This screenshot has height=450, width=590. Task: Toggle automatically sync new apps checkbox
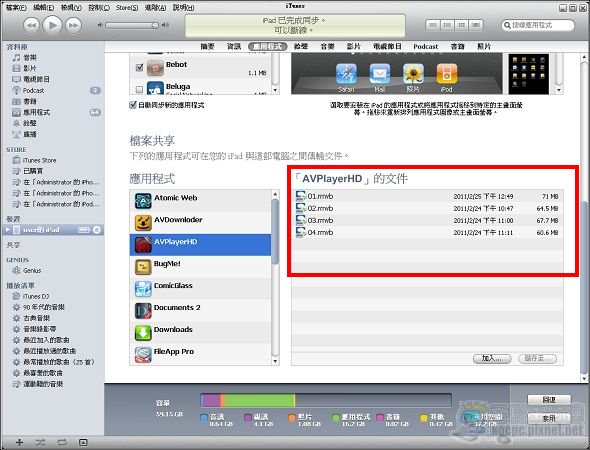pos(132,105)
